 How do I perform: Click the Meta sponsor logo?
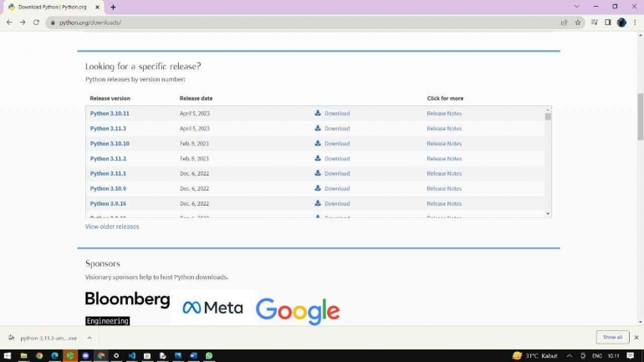coord(212,308)
